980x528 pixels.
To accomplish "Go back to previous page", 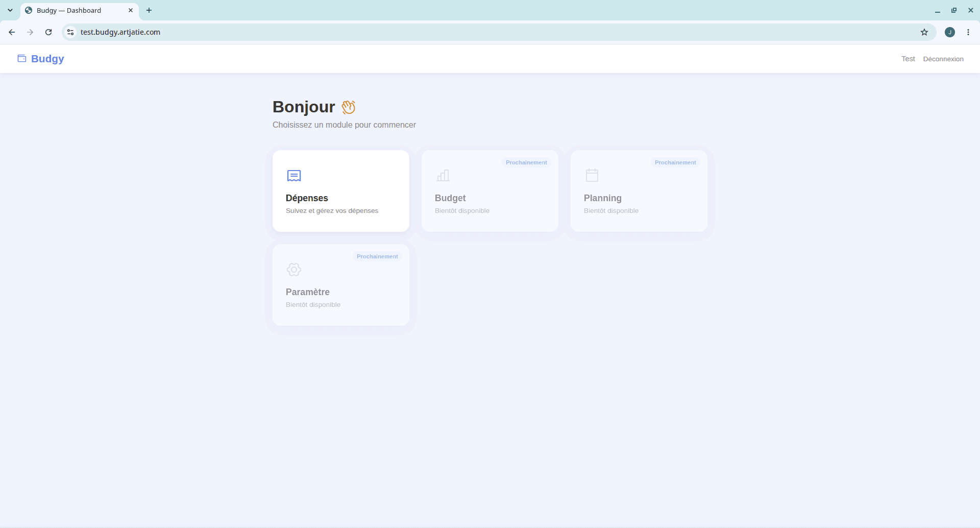I will click(x=12, y=32).
